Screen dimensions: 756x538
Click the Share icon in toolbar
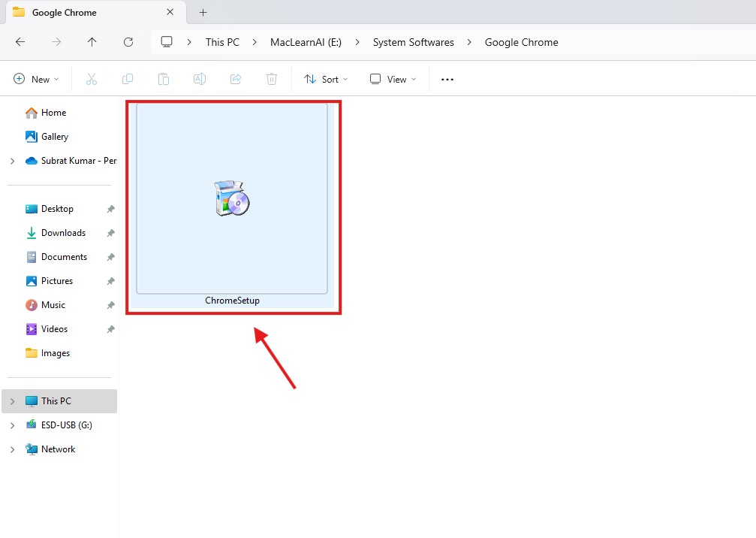click(x=236, y=79)
